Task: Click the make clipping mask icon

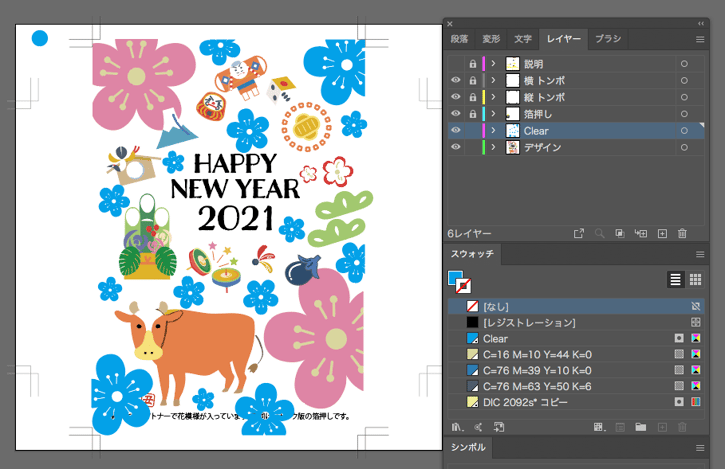Action: 620,233
